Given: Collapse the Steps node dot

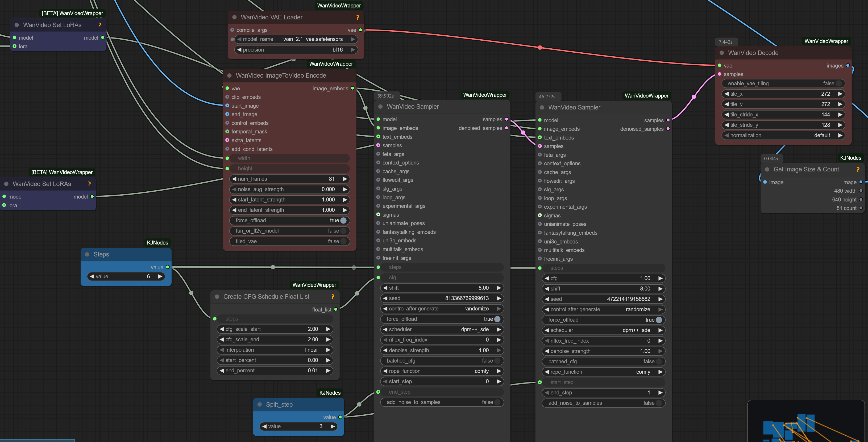Looking at the screenshot, I should click(87, 254).
